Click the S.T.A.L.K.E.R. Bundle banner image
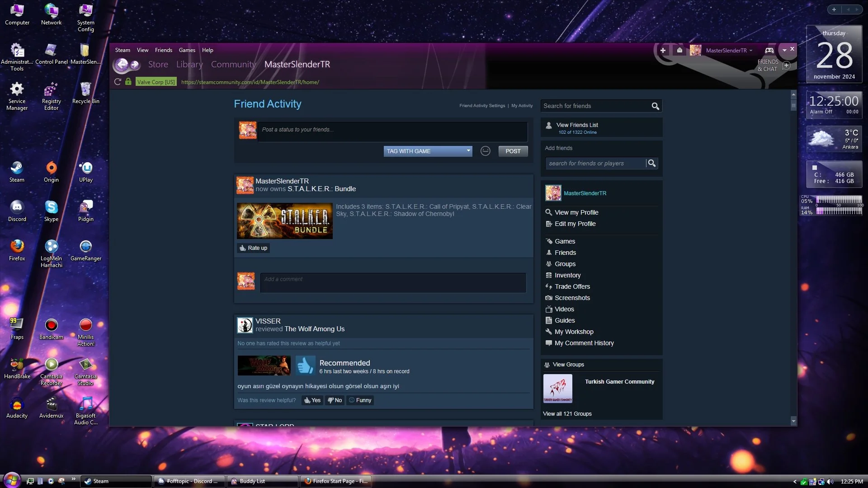Viewport: 868px width, 488px height. (285, 221)
